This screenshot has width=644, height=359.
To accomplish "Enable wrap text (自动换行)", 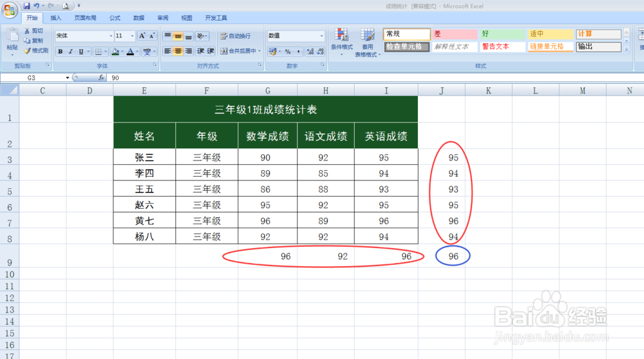I will [x=235, y=36].
